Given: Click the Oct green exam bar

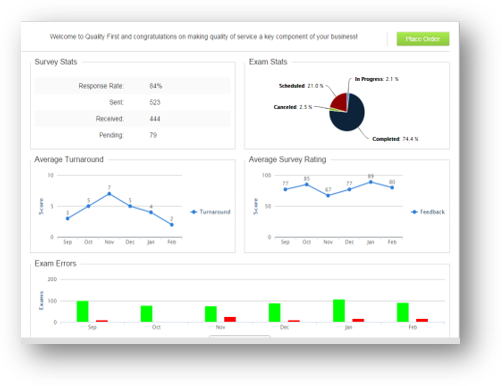Looking at the screenshot, I should 147,314.
